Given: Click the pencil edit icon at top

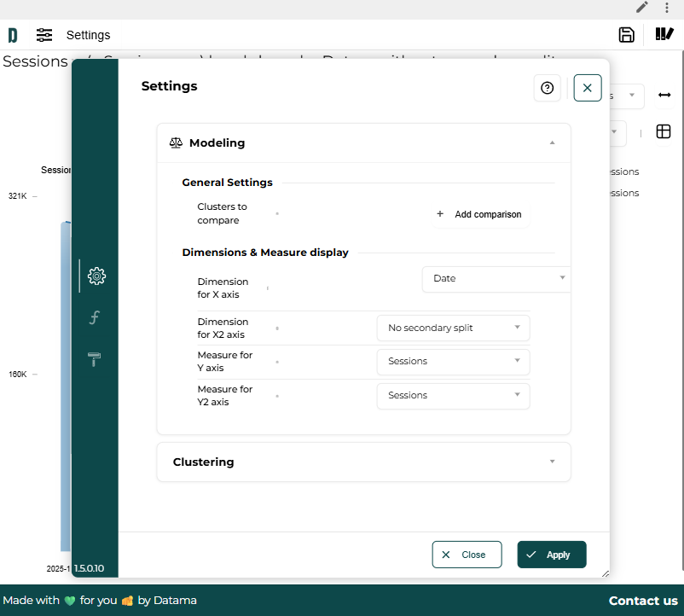Looking at the screenshot, I should 642,8.
